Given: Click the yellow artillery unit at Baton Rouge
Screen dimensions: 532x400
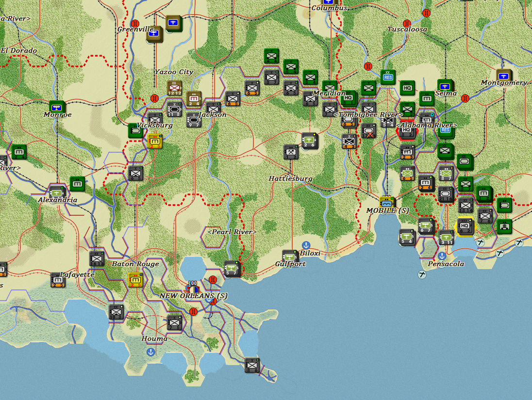Looking at the screenshot, I should coord(136,280).
